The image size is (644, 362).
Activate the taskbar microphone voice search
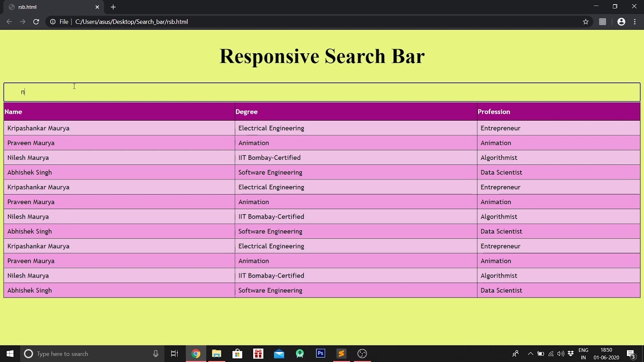click(x=156, y=353)
